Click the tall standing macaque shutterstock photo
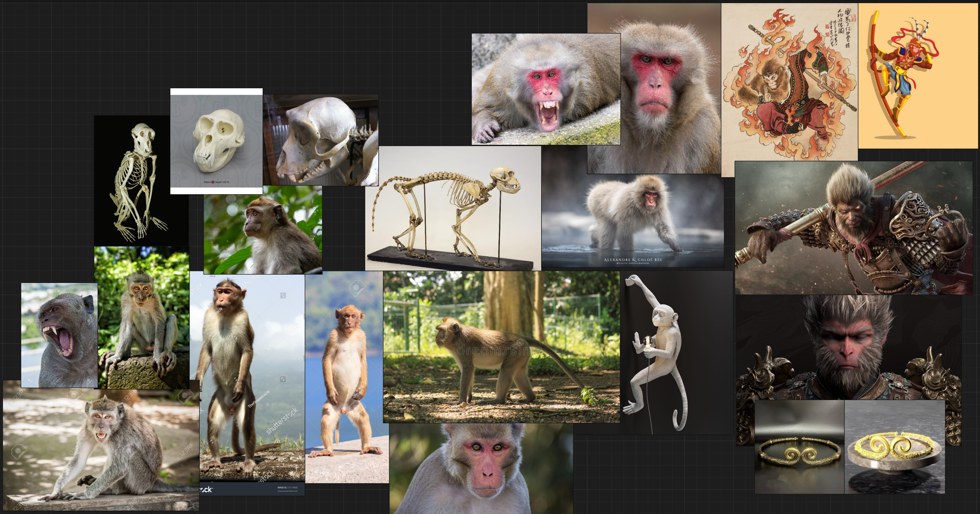Viewport: 980px width, 514px height. [247, 376]
